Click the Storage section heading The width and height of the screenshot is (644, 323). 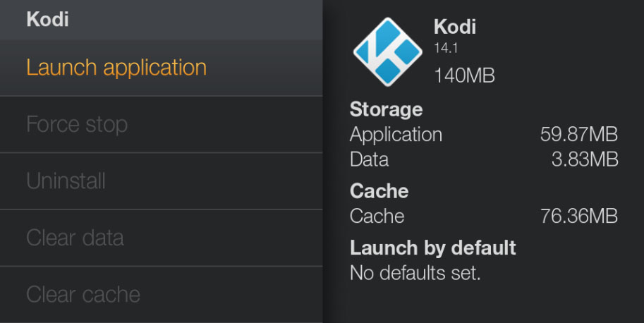click(386, 109)
